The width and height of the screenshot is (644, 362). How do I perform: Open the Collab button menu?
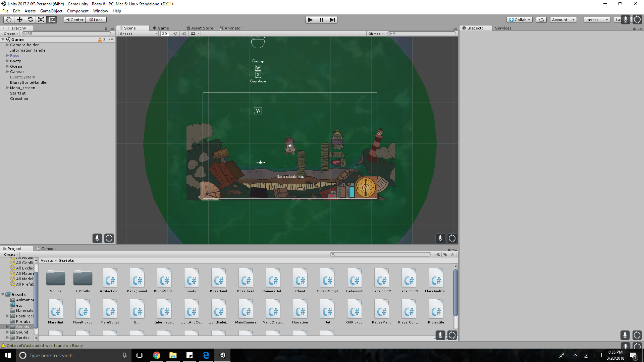[x=520, y=20]
